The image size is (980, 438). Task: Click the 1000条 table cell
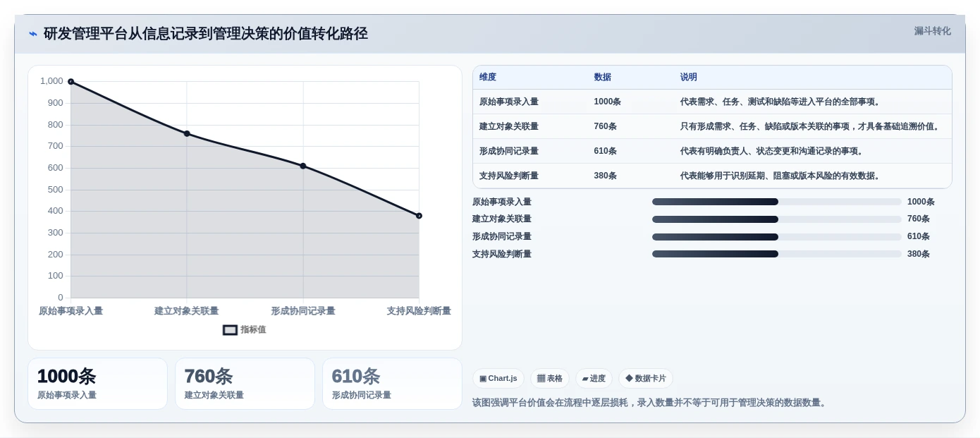coord(608,102)
